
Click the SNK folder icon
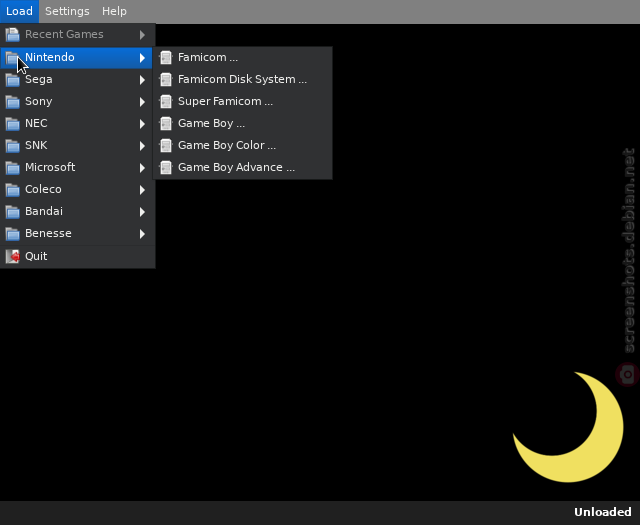pyautogui.click(x=12, y=146)
